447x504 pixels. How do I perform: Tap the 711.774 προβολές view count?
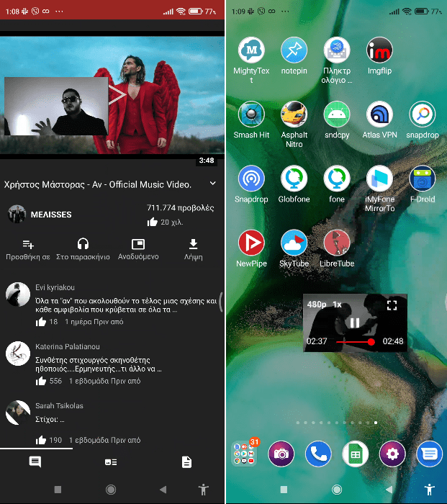point(180,208)
